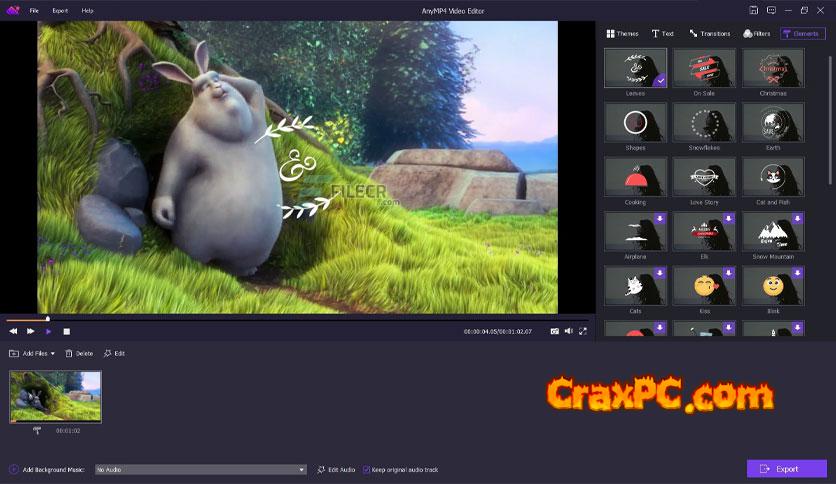Download the Airplane element
The image size is (836, 484).
[x=660, y=219]
